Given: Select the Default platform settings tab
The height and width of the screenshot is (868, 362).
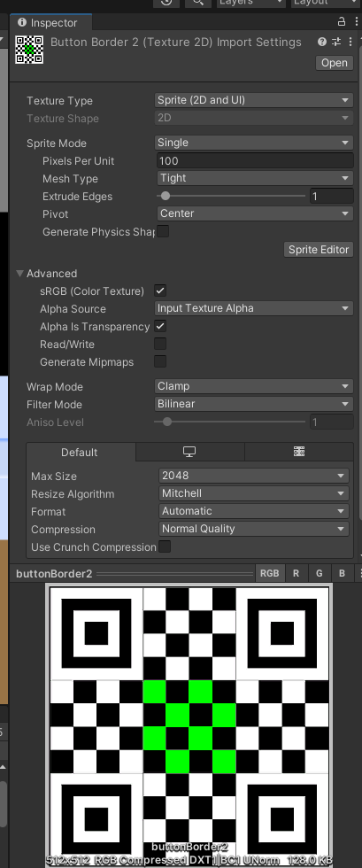Looking at the screenshot, I should coord(79,453).
